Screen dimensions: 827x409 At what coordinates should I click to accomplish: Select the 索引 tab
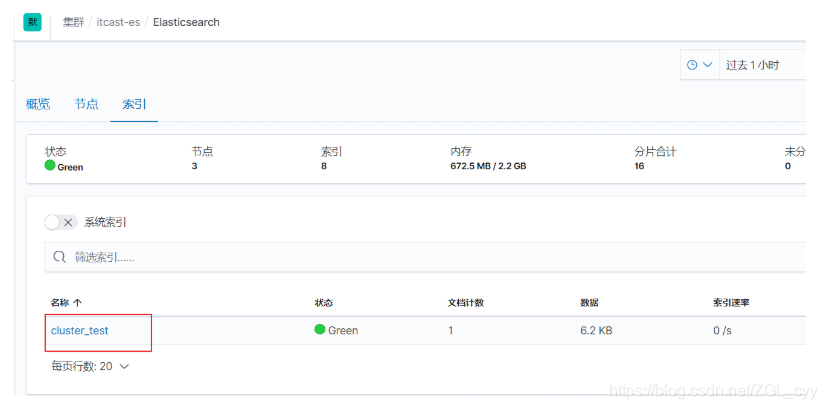point(134,104)
